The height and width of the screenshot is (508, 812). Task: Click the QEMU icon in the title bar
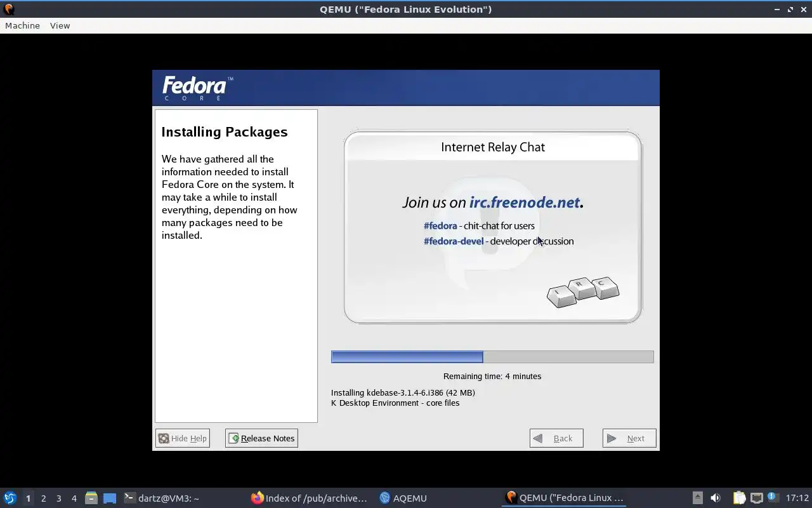(9, 9)
